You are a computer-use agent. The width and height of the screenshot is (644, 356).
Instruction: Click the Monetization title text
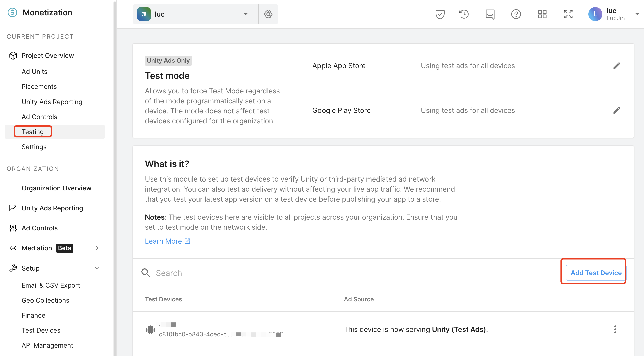click(47, 13)
